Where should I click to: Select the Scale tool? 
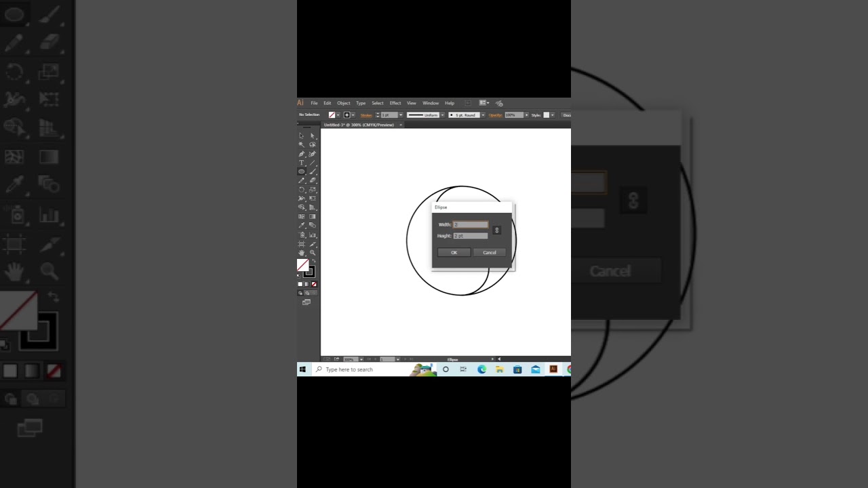coord(313,190)
